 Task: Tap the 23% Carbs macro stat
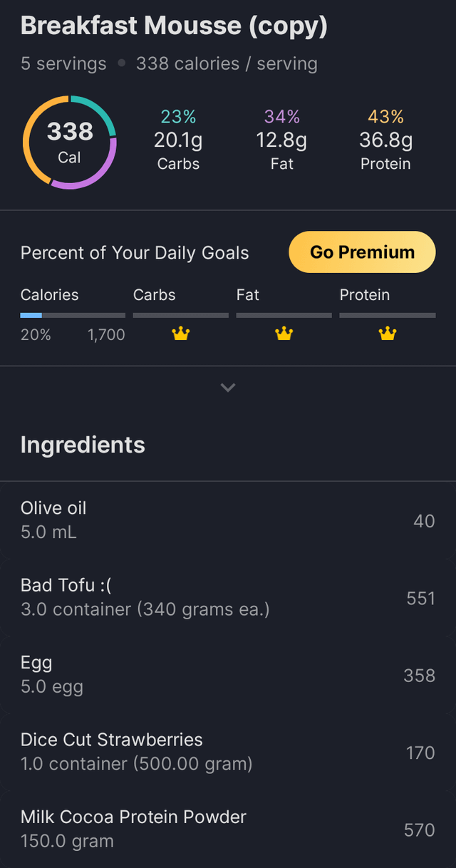[x=178, y=140]
